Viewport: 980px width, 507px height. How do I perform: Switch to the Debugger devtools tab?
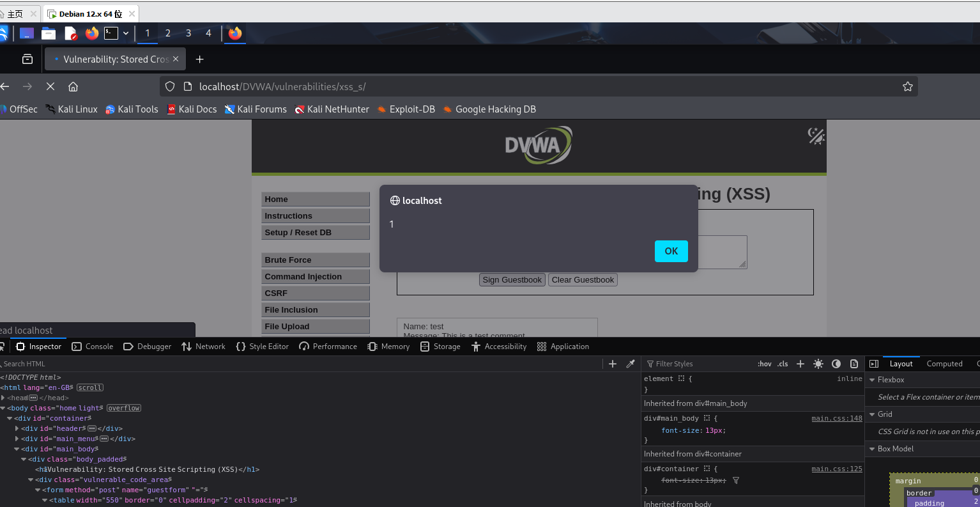(x=147, y=347)
